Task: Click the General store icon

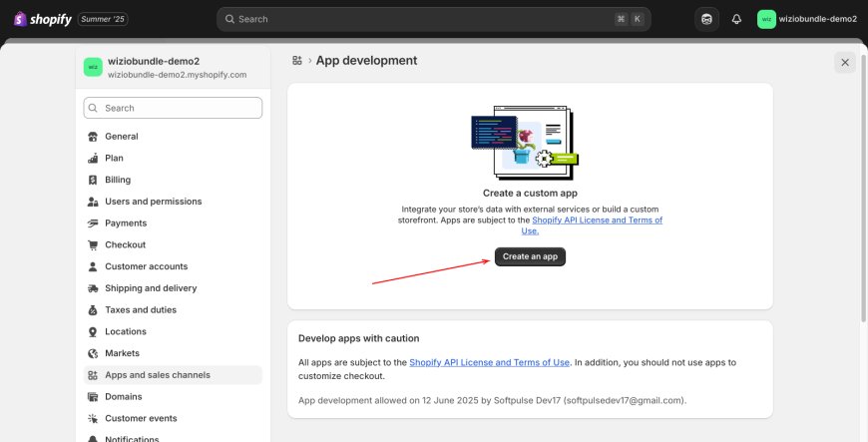Action: 93,137
